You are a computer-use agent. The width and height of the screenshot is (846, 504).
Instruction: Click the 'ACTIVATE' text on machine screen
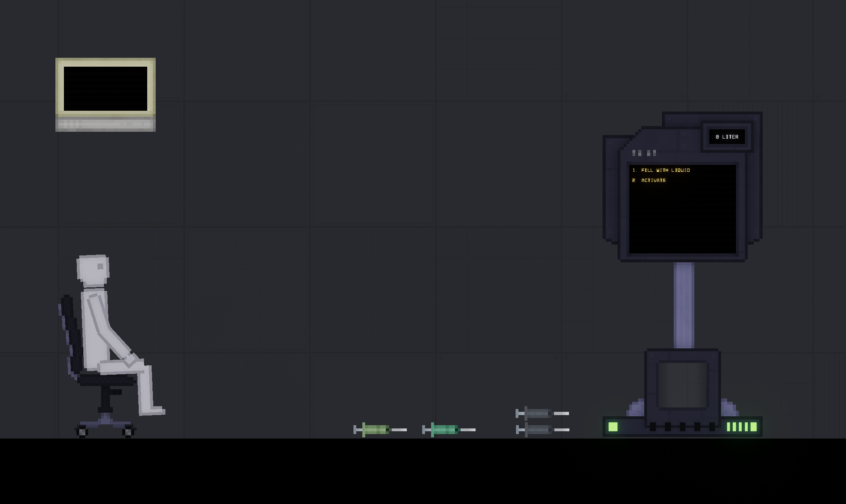pos(653,180)
